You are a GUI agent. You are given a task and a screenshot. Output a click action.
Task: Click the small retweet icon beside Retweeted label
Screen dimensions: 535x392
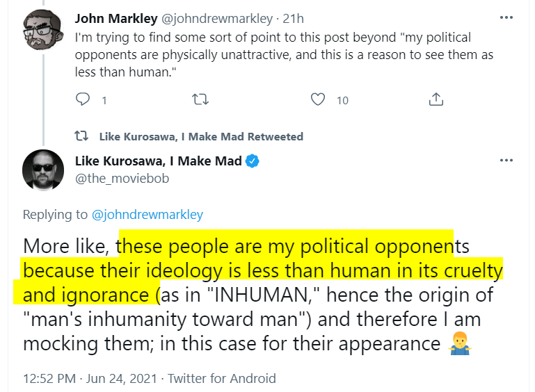tap(81, 136)
